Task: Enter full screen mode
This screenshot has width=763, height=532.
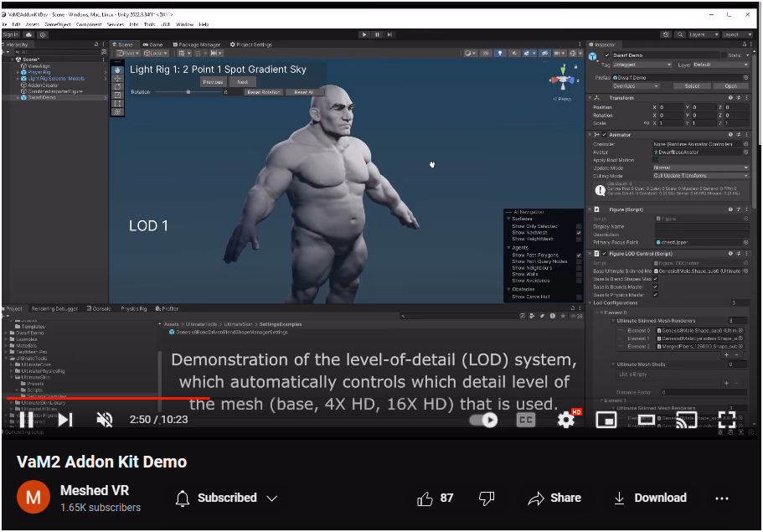Action: [726, 420]
